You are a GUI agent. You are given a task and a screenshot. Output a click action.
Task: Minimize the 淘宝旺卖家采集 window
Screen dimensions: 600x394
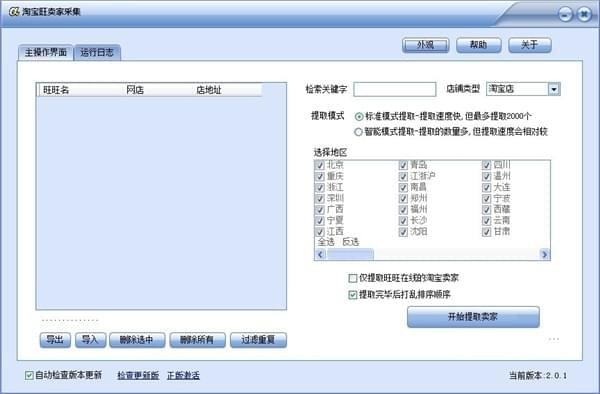(565, 15)
